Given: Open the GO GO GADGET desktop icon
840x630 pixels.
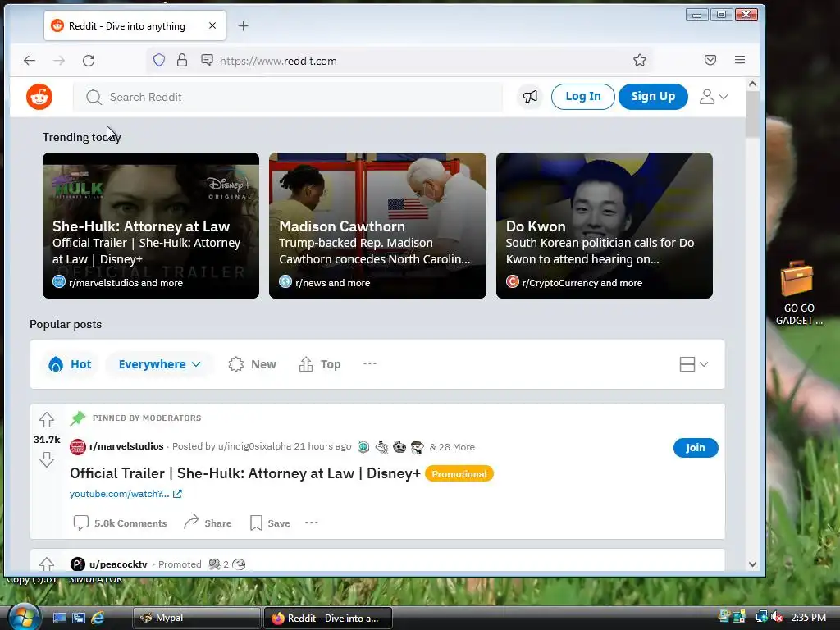Looking at the screenshot, I should 797,293.
